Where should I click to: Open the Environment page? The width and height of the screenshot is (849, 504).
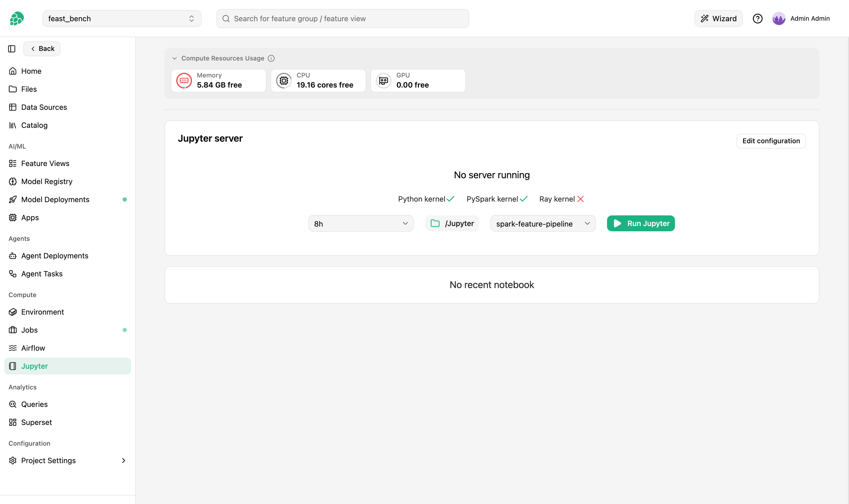(67, 312)
